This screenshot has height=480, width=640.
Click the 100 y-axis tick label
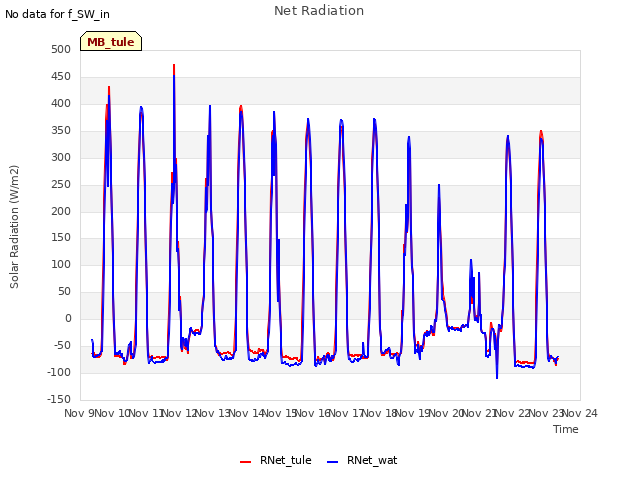[61, 264]
